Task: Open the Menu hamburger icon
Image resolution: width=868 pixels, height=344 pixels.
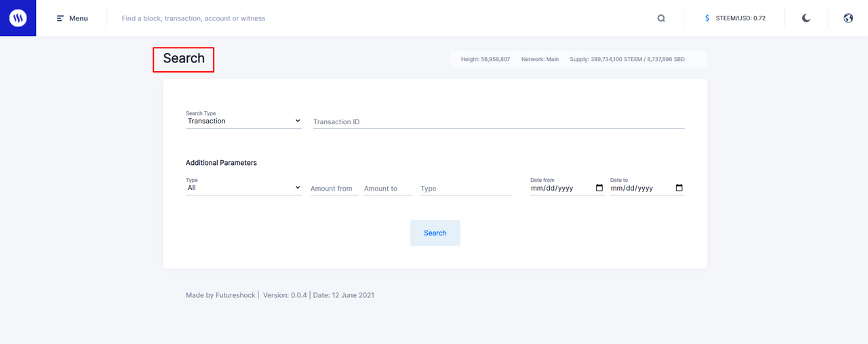Action: click(60, 18)
